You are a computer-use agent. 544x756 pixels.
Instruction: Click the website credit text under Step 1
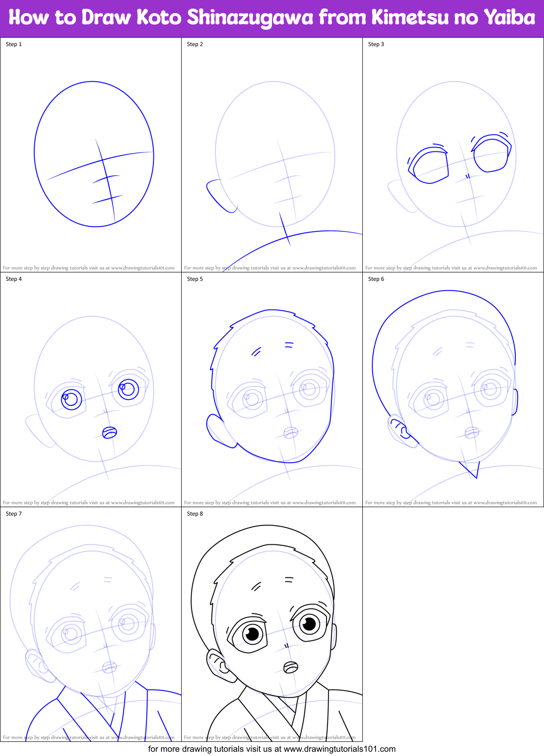(89, 268)
